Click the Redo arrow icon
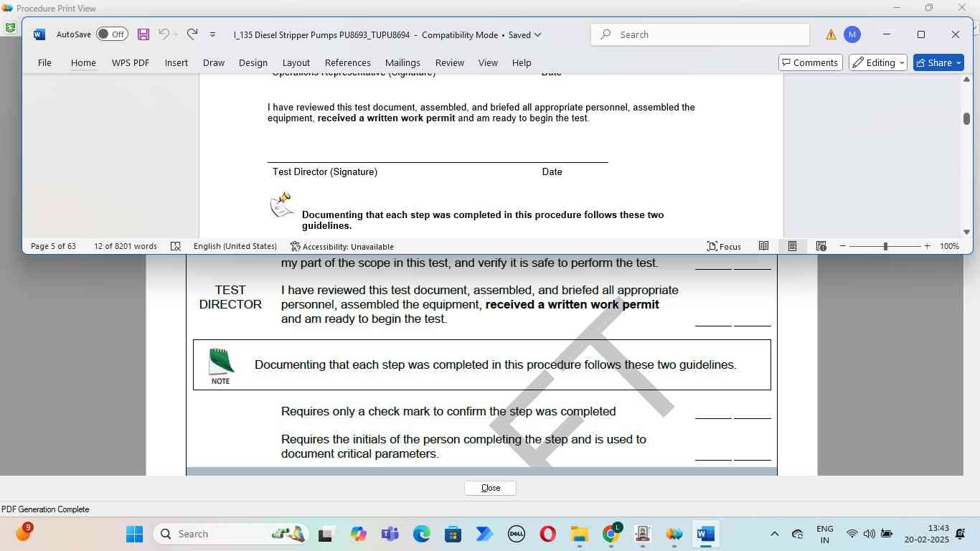The width and height of the screenshot is (980, 551). point(192,34)
